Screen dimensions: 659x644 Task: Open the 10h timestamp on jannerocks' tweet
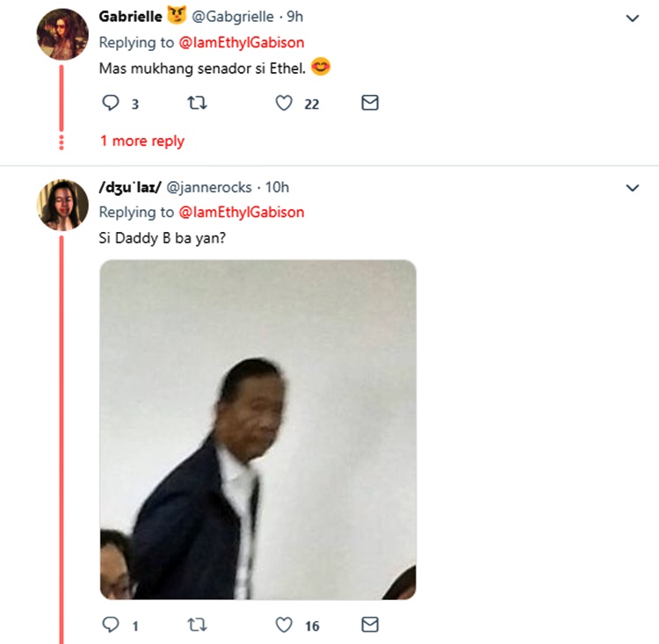coord(277,187)
